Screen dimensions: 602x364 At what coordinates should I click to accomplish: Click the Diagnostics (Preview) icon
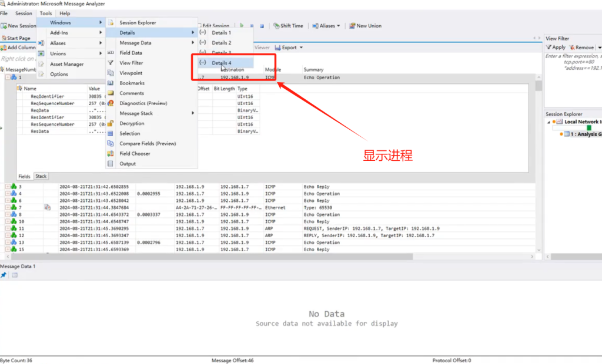tap(111, 103)
